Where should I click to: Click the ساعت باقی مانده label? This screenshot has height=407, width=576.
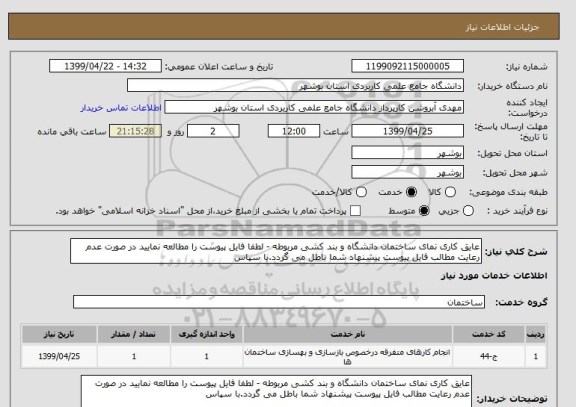[x=72, y=132]
